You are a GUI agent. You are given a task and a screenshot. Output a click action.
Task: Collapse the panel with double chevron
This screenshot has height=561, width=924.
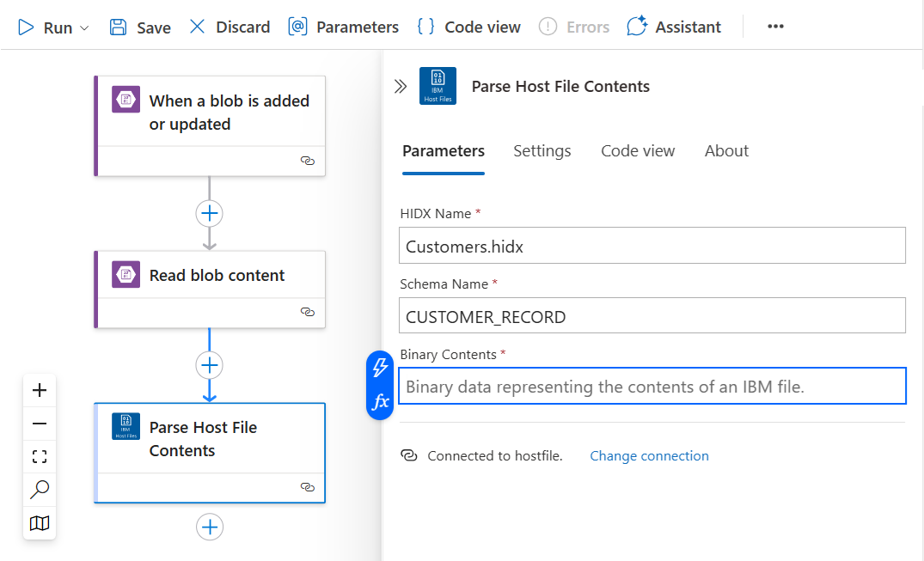(x=400, y=86)
